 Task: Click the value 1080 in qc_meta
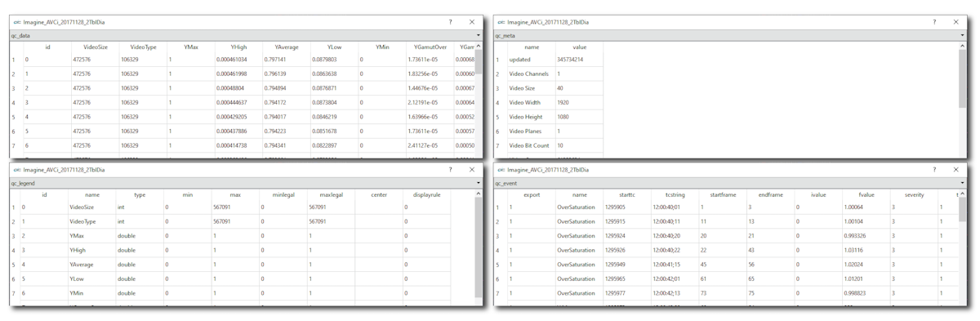[x=580, y=117]
